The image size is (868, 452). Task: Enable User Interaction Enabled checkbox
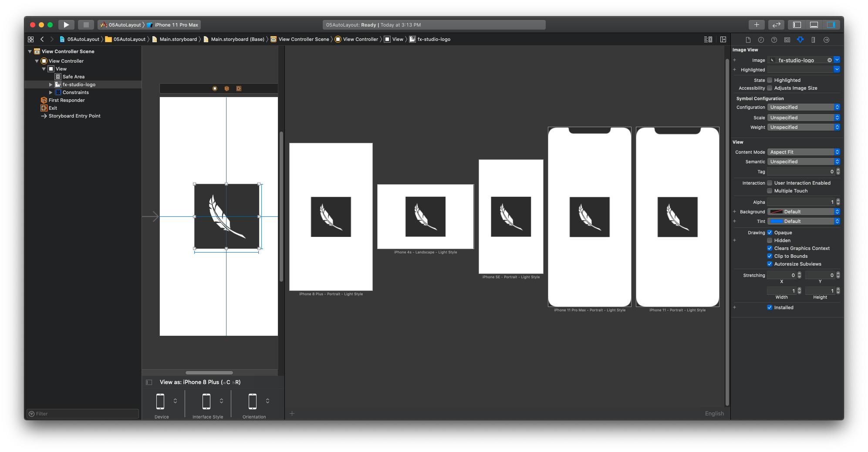point(770,183)
